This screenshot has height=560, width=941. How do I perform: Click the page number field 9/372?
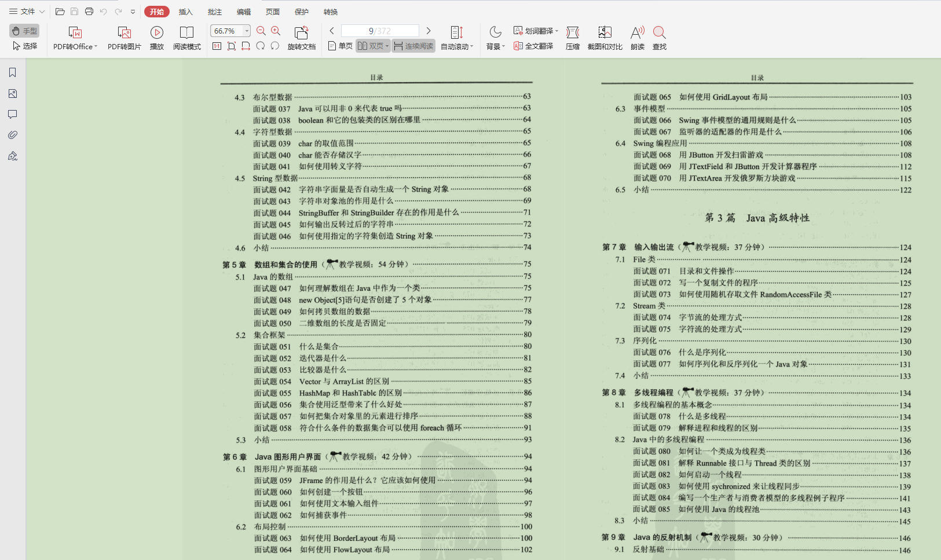coord(380,31)
